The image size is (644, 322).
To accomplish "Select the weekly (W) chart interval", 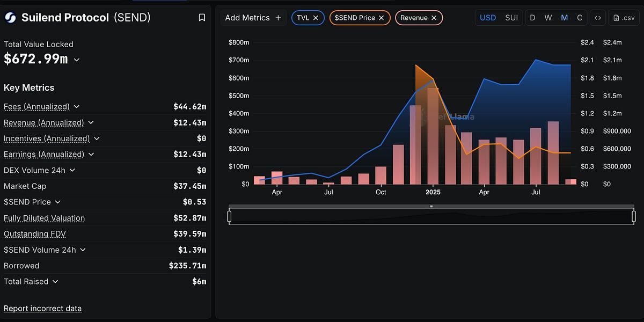I will (x=548, y=18).
